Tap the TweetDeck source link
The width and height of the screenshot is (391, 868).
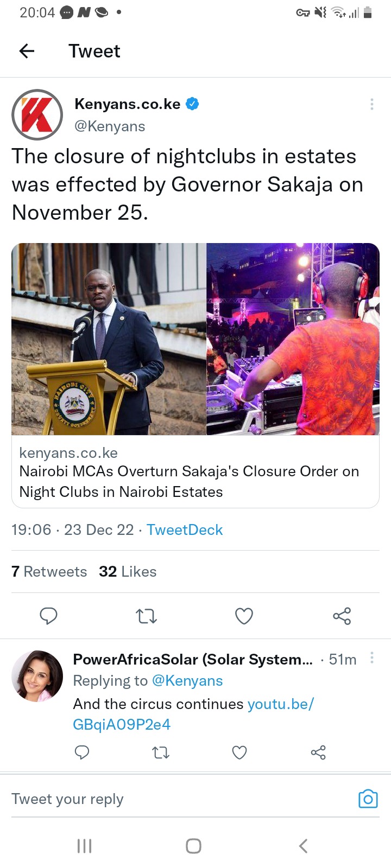185,530
